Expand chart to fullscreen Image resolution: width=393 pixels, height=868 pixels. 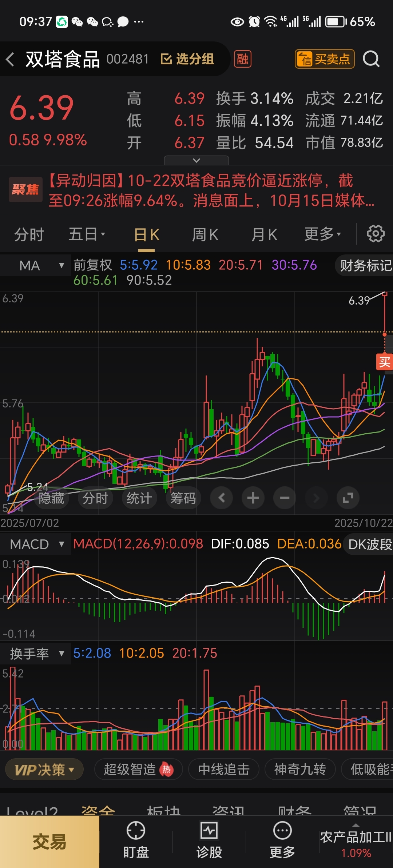tap(348, 498)
